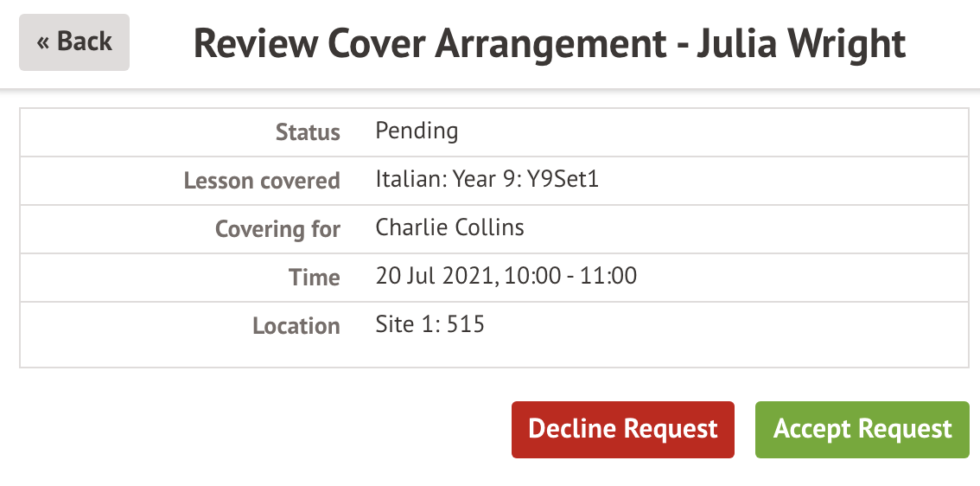Click the Status field label
The image size is (980, 486).
[308, 132]
